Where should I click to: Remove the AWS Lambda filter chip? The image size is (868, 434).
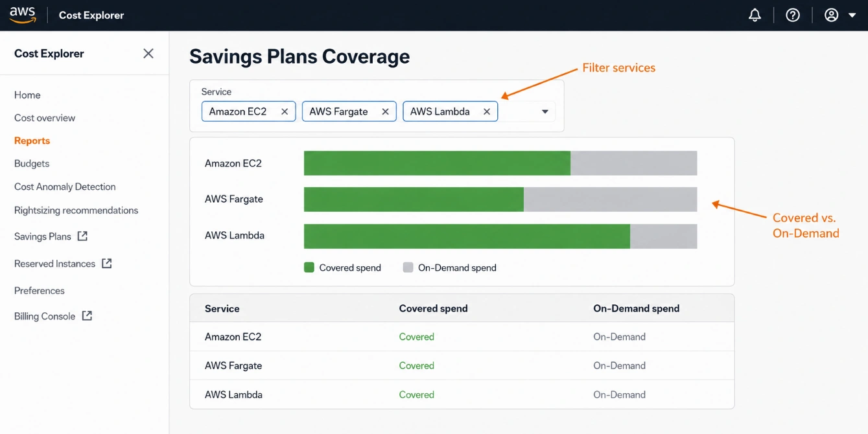487,111
